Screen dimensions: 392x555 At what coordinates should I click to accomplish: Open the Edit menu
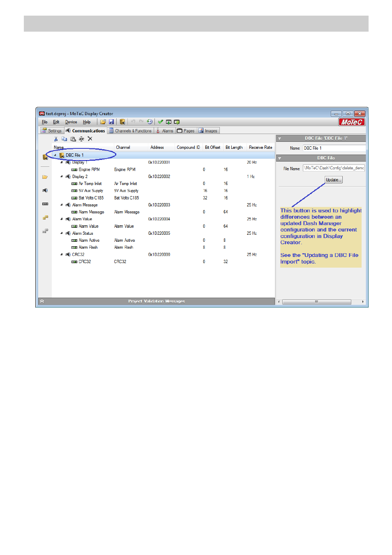[x=56, y=122]
